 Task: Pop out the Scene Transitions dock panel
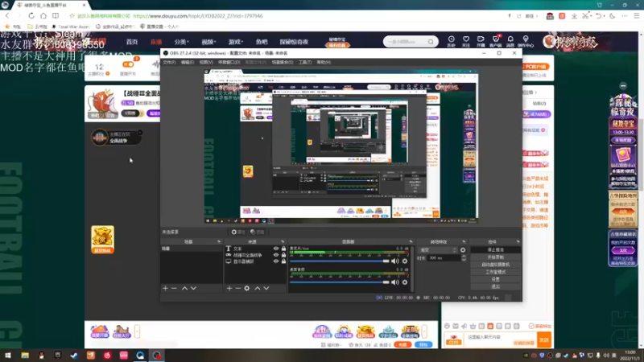pyautogui.click(x=464, y=242)
